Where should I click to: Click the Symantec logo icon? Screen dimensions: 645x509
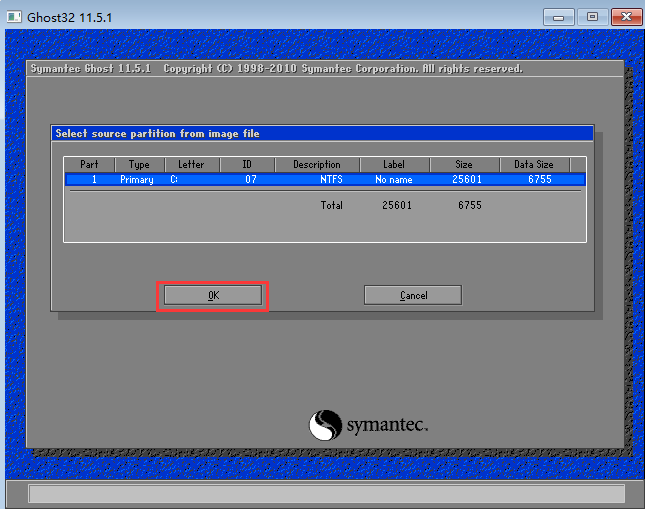pos(326,425)
